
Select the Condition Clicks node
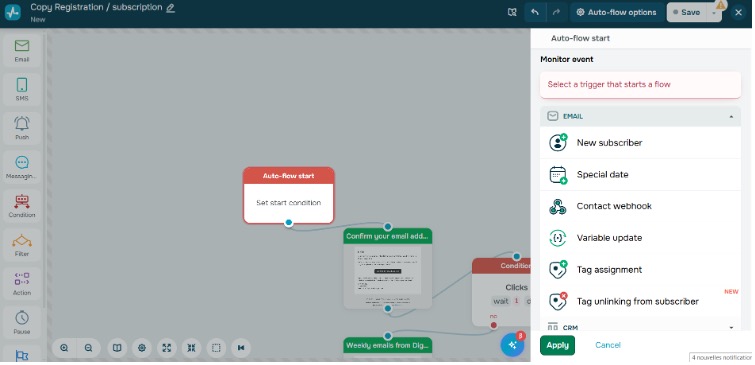(502, 292)
